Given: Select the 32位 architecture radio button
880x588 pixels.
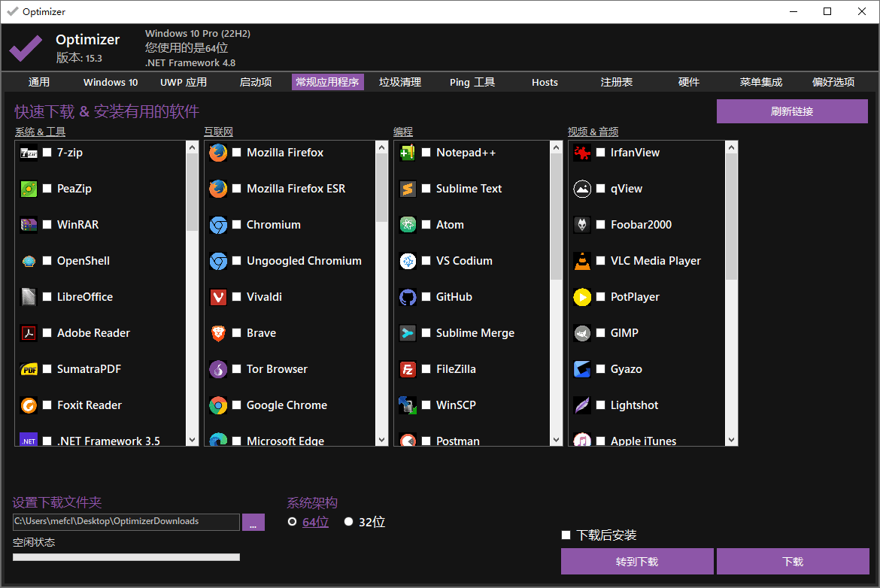Looking at the screenshot, I should click(x=348, y=522).
